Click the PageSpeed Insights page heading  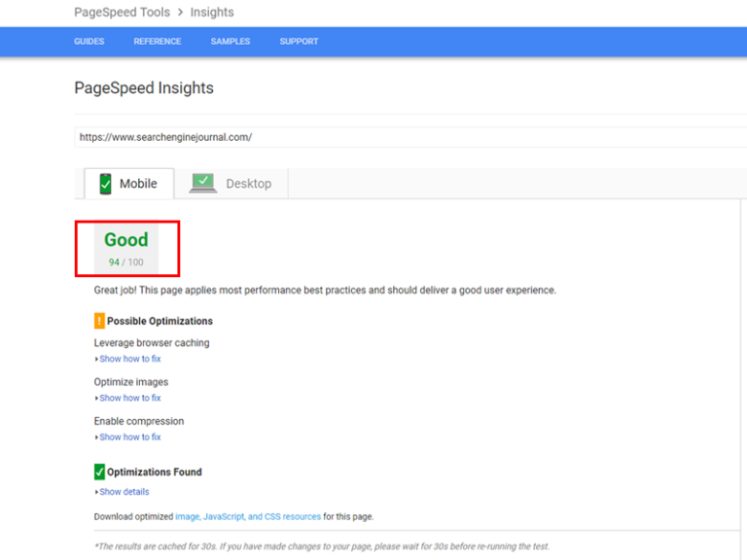144,88
